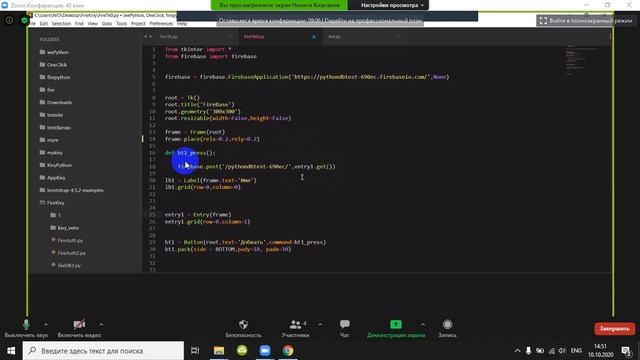Click upgrade to professional plan link

tap(373, 20)
